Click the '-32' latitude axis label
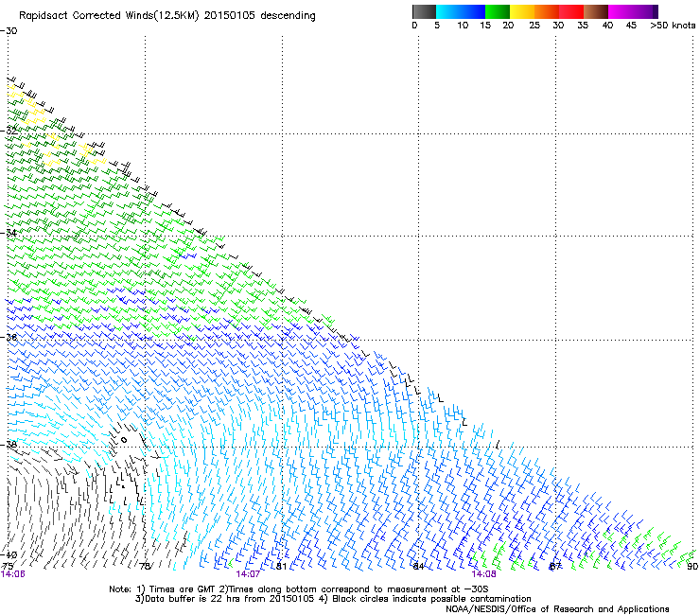This screenshot has width=700, height=615. 9,132
